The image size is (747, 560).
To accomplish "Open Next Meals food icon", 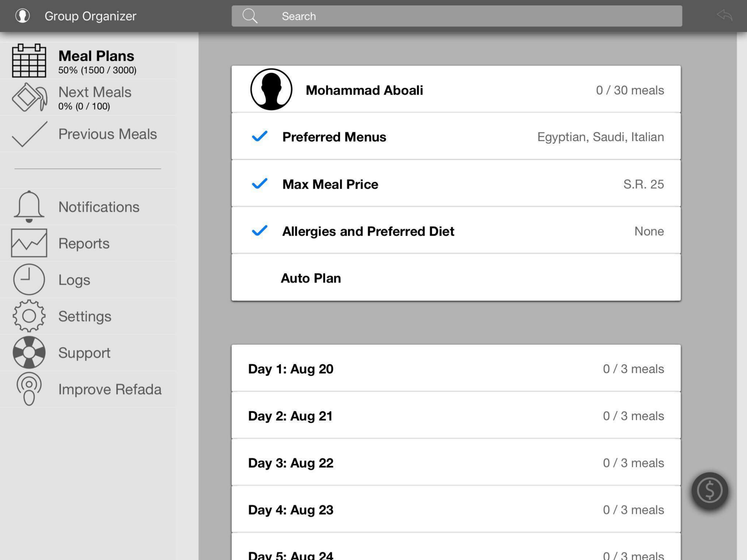I will (29, 97).
